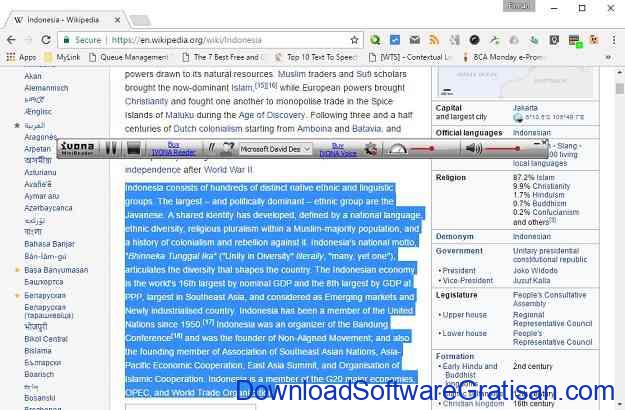Open a new browser tab

click(x=140, y=20)
